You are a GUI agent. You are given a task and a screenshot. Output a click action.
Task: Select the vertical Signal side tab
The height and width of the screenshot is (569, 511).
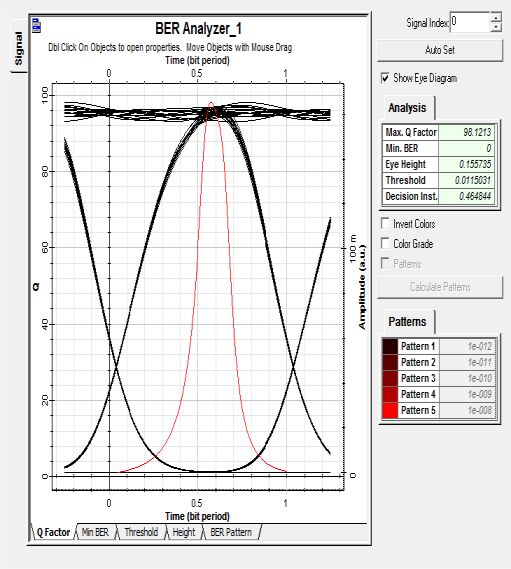coord(19,48)
